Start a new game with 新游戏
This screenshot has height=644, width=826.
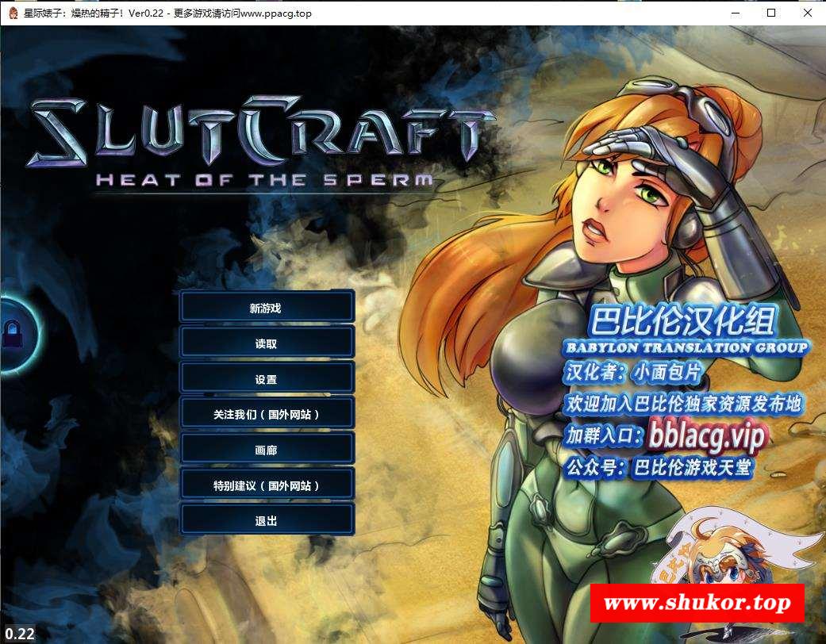point(267,307)
